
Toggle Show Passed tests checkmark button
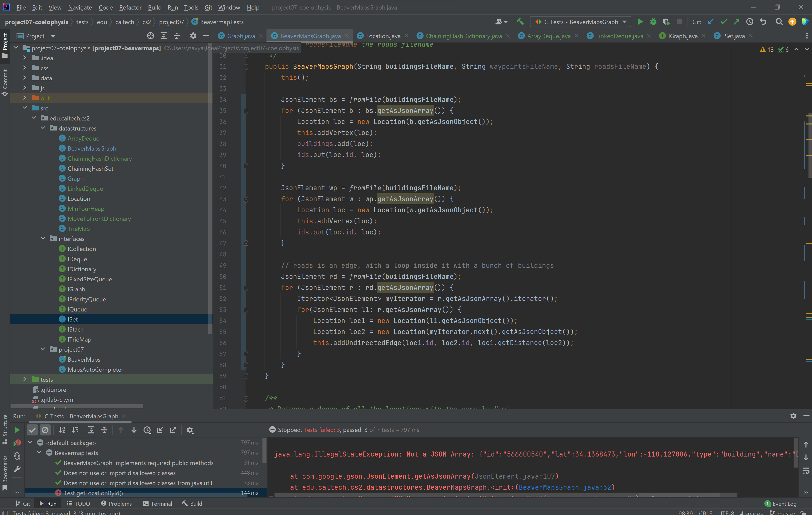pos(32,430)
